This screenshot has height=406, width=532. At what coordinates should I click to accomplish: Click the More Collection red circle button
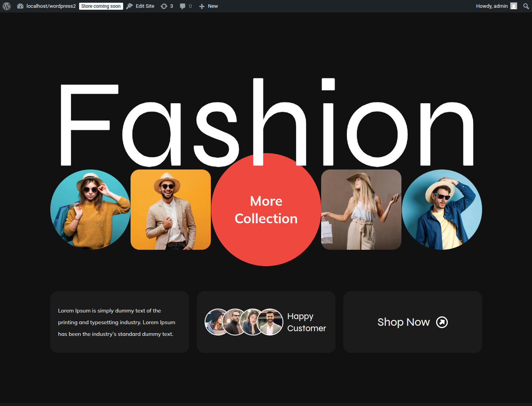coord(266,210)
